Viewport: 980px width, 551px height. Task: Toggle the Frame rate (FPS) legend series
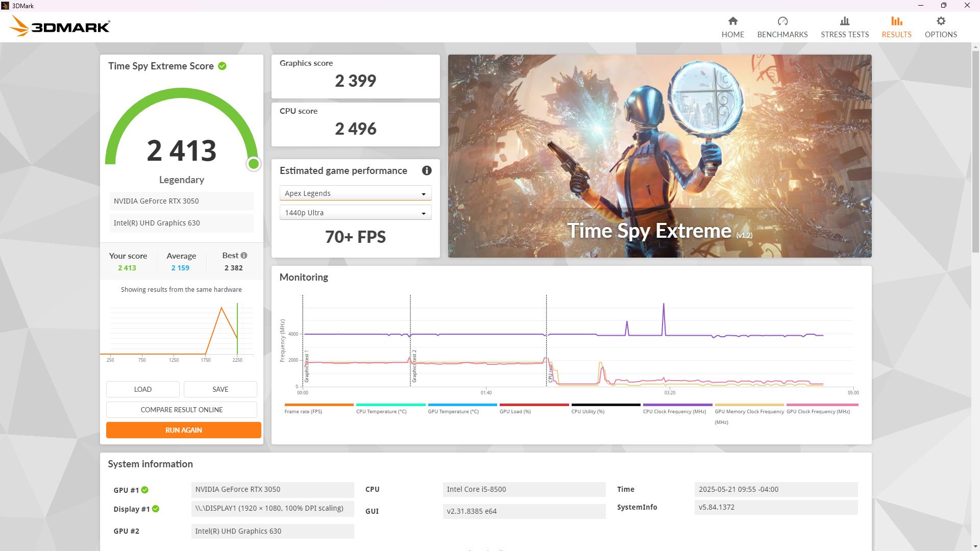tap(303, 411)
